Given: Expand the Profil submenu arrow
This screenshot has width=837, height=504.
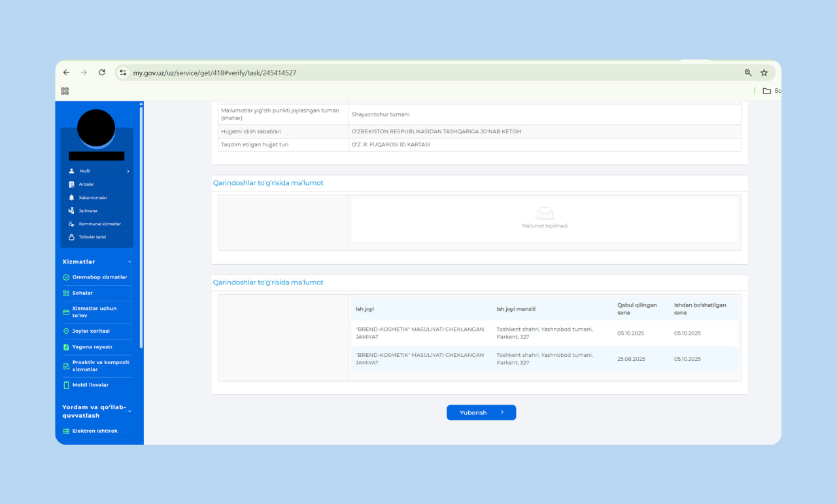Looking at the screenshot, I should (128, 171).
